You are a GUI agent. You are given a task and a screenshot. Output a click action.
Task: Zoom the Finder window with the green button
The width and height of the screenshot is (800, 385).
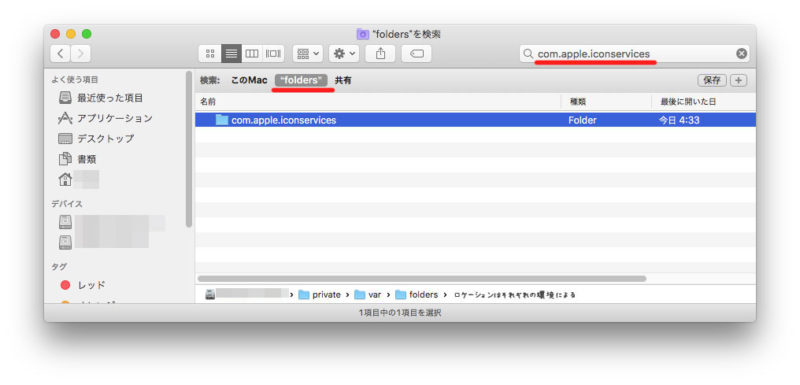[x=87, y=34]
